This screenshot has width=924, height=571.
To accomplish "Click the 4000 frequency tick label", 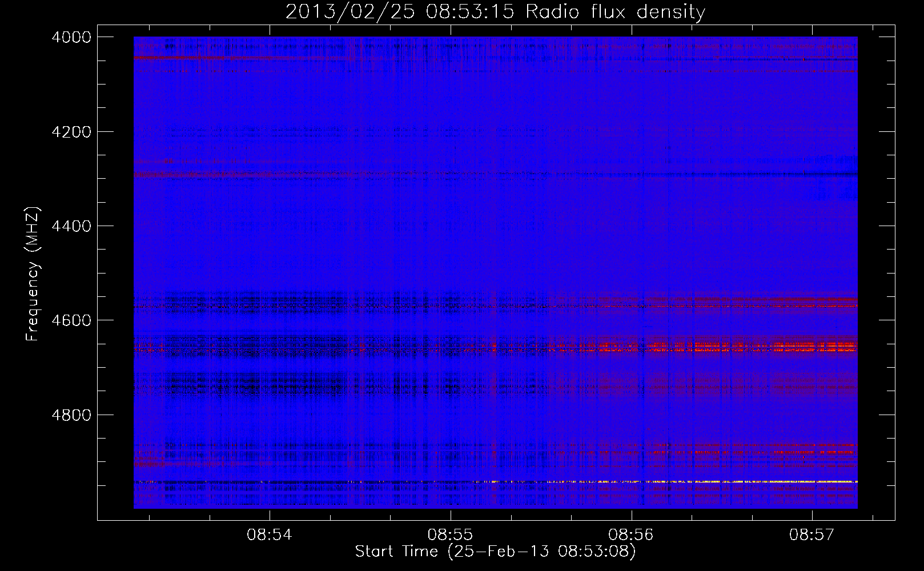I will point(71,37).
